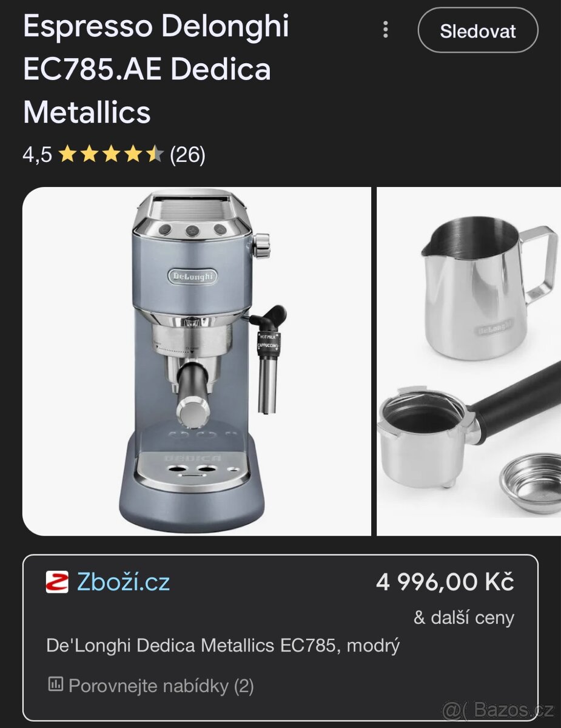
Task: Open the three-dot more options menu
Action: click(x=385, y=30)
